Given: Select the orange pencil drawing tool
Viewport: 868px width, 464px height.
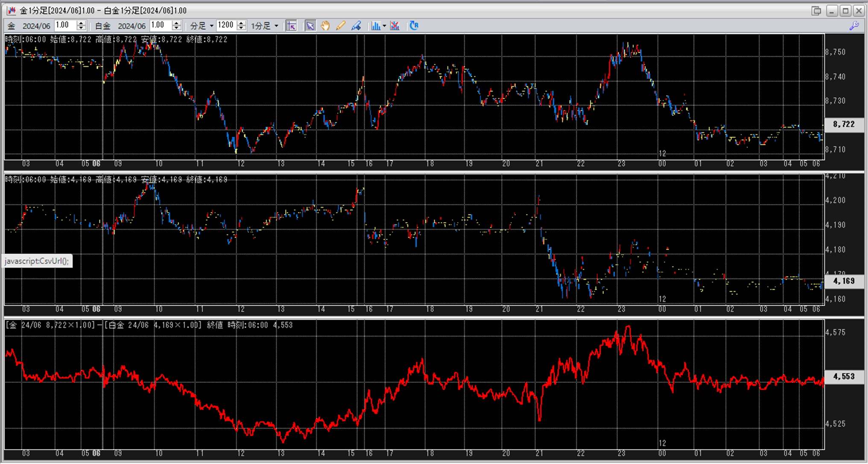Looking at the screenshot, I should click(x=340, y=26).
